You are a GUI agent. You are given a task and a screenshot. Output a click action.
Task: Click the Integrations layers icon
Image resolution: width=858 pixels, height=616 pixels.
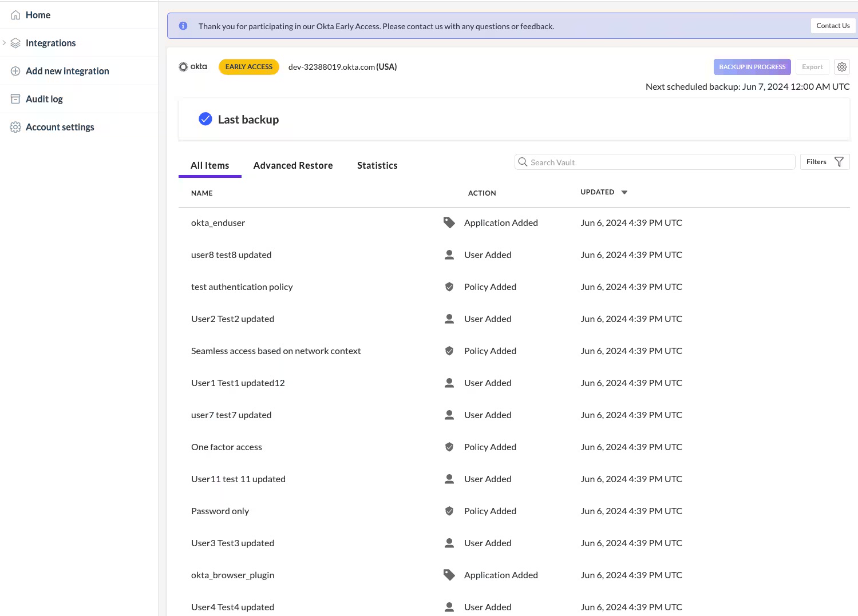pyautogui.click(x=15, y=43)
